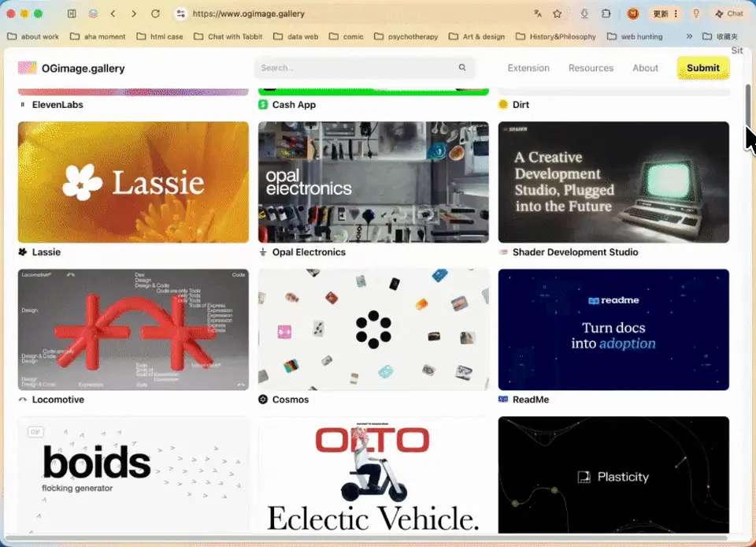Viewport: 756px width, 547px height.
Task: Click the Lassie favicon below the card
Action: pyautogui.click(x=22, y=251)
